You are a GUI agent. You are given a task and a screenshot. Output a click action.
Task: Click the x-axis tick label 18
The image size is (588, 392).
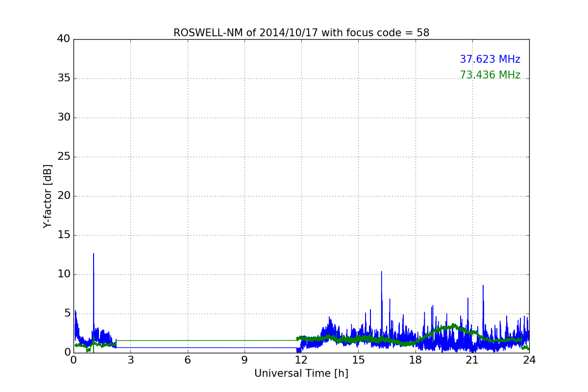(x=416, y=360)
